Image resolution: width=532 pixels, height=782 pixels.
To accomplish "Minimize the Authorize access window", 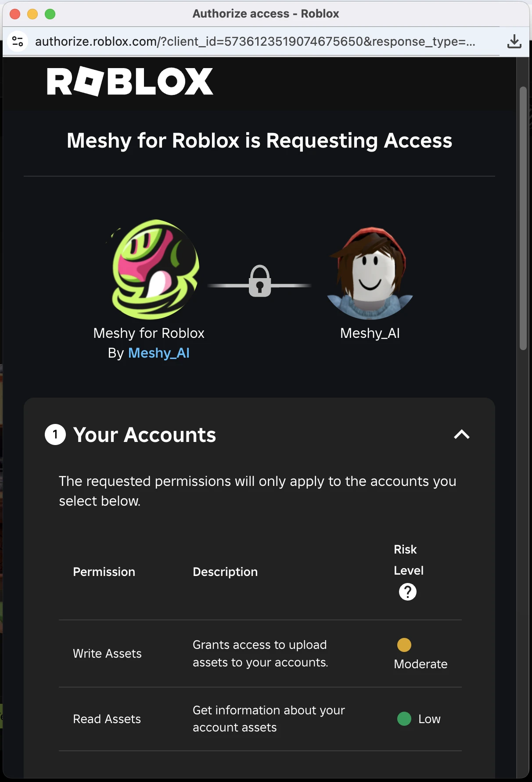I will pos(32,14).
